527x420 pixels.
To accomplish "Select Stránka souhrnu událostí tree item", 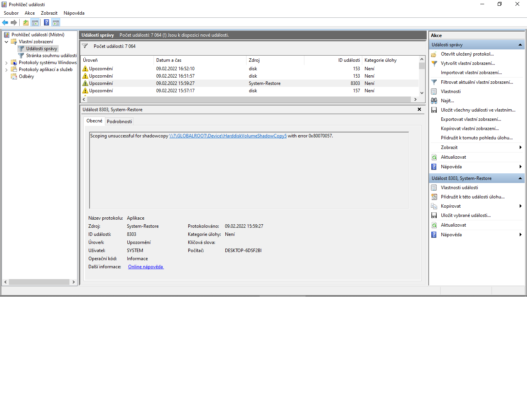I will (51, 56).
